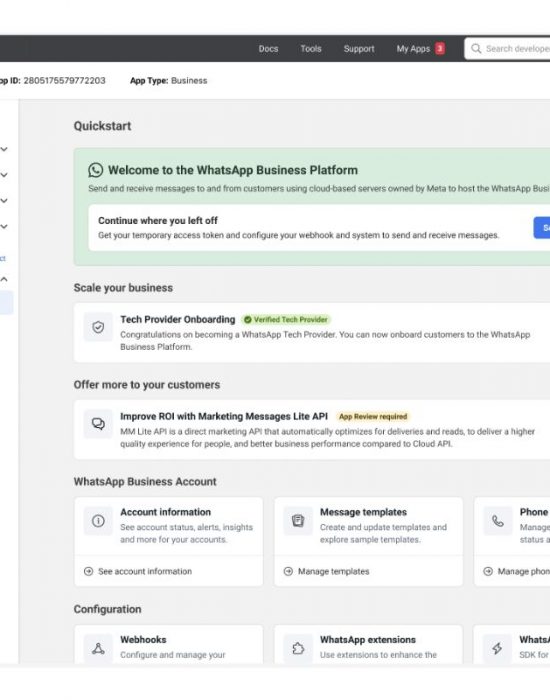This screenshot has height=700, width=550.
Task: Open Improve ROI with Marketing Messages Lite API
Action: pyautogui.click(x=224, y=417)
